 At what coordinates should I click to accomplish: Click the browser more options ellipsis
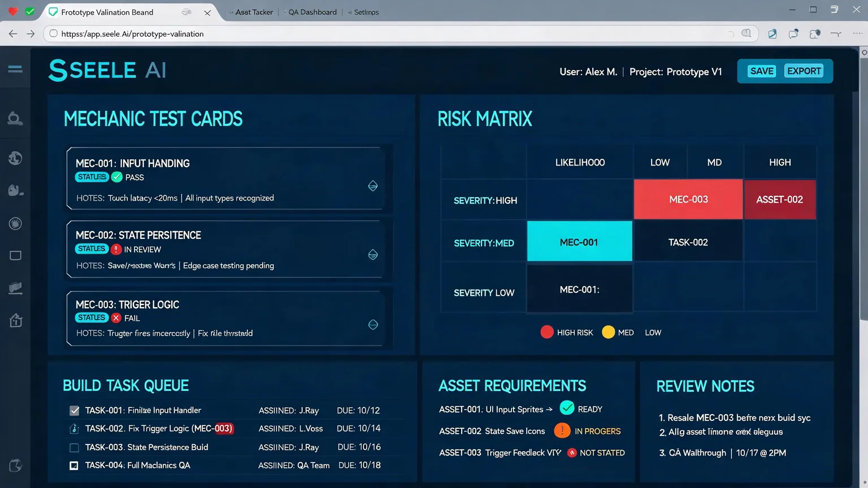tap(857, 33)
